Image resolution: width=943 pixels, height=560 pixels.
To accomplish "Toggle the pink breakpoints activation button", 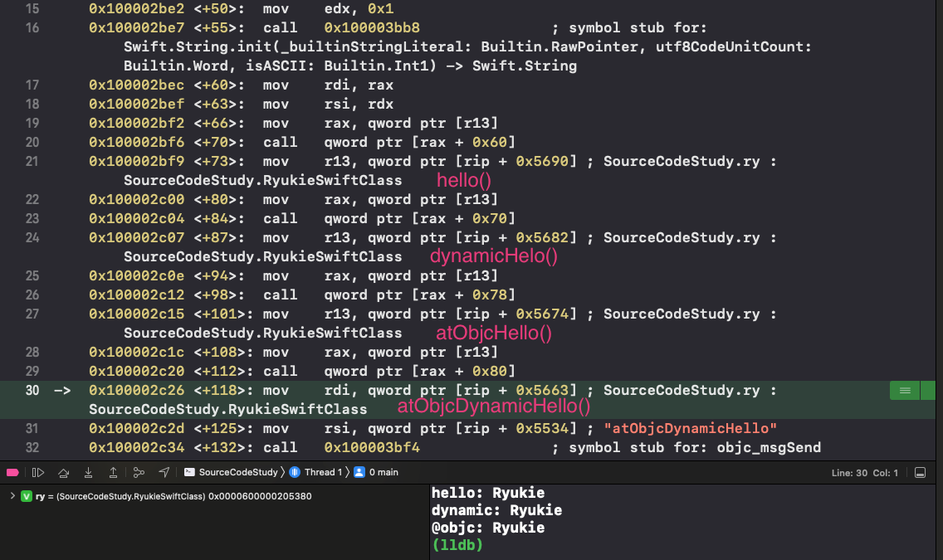I will pyautogui.click(x=12, y=472).
